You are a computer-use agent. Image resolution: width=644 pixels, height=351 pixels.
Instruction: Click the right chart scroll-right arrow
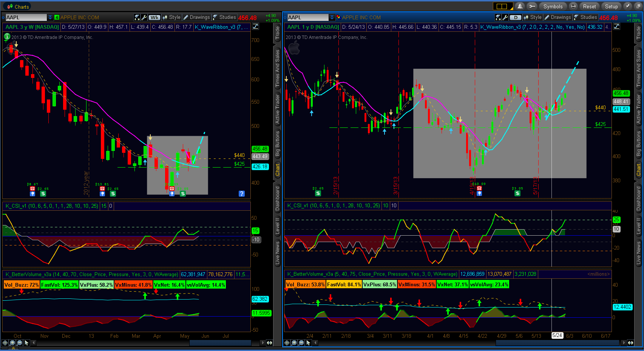click(624, 343)
